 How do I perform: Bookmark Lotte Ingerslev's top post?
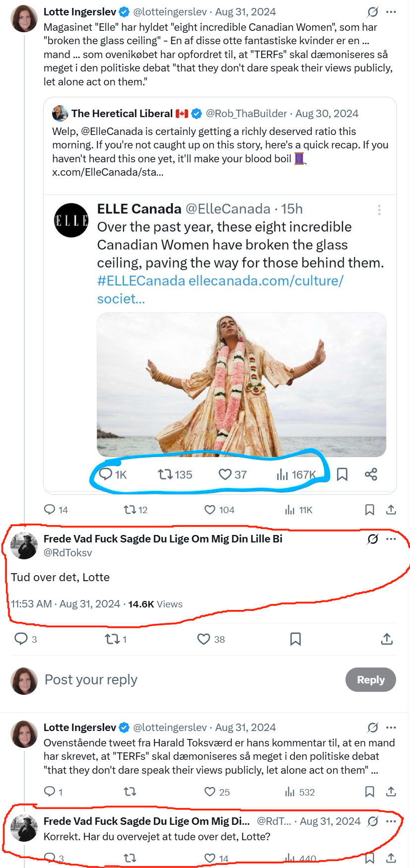coord(369,510)
